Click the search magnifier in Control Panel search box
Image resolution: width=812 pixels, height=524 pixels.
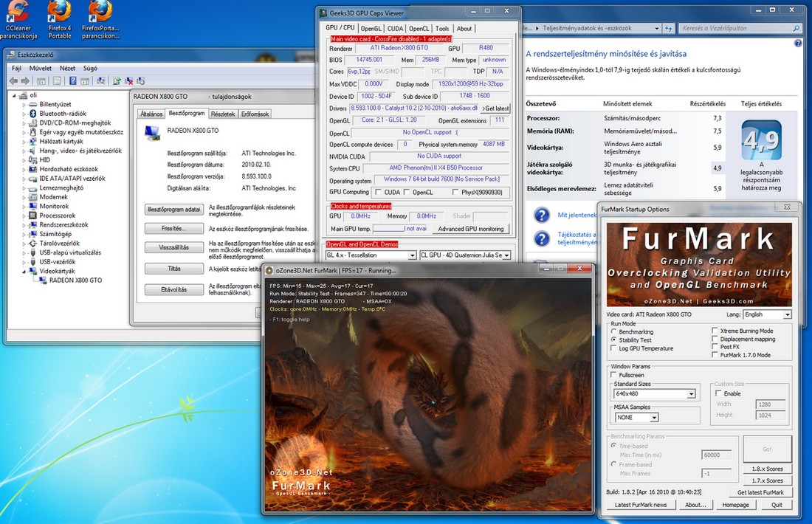click(x=796, y=29)
